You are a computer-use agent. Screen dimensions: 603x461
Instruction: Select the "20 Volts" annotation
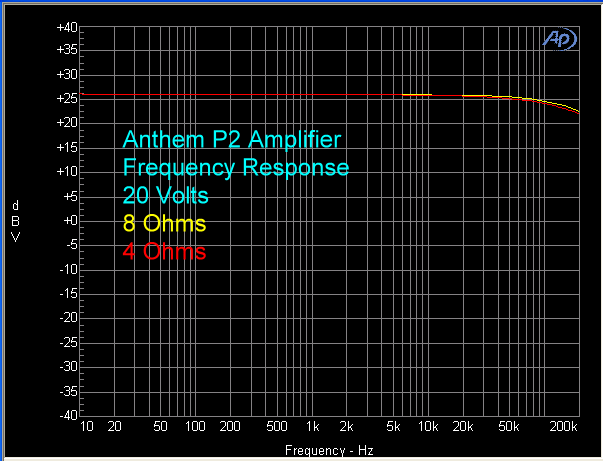tap(165, 194)
